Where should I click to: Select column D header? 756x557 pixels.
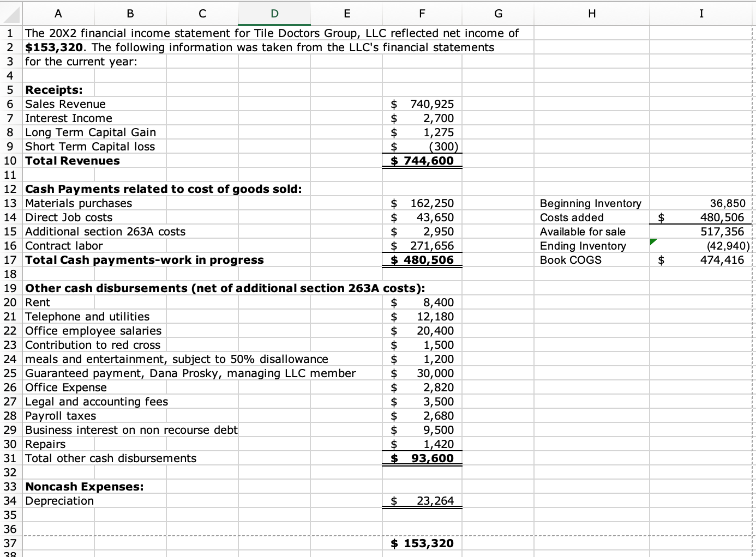click(x=274, y=14)
